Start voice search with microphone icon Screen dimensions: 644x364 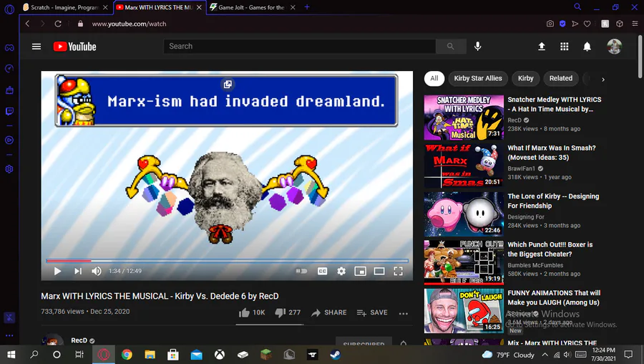coord(477,47)
